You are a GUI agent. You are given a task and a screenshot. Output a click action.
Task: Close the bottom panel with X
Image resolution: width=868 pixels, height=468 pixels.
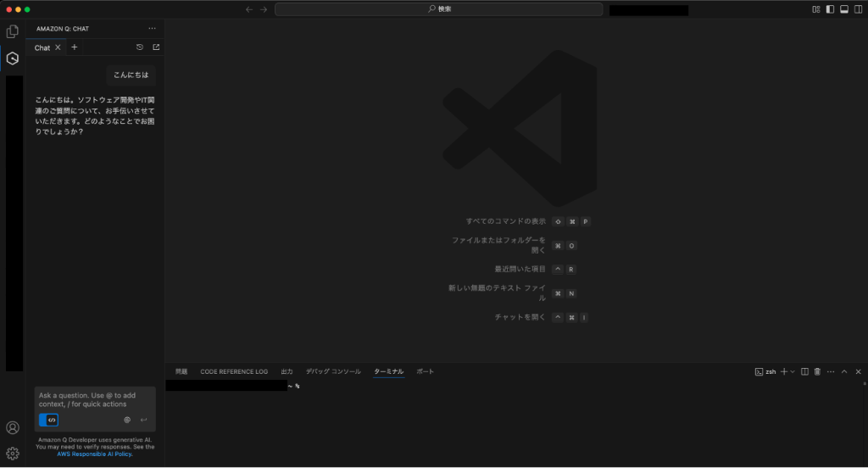coord(858,371)
